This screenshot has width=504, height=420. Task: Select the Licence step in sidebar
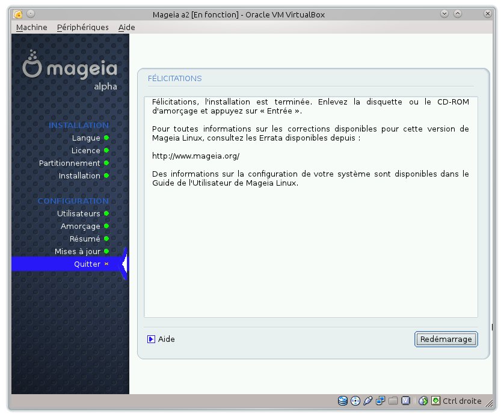(x=85, y=150)
